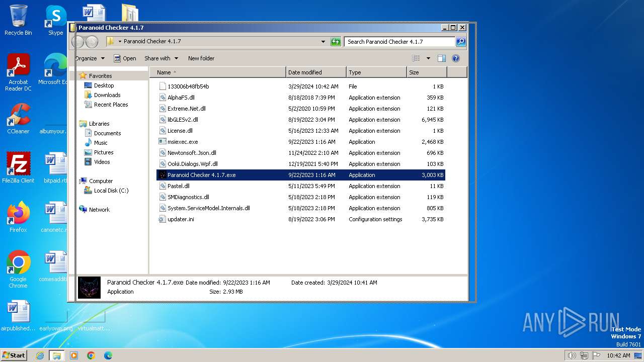Open the Organize dropdown menu
This screenshot has height=362, width=644.
(x=90, y=58)
